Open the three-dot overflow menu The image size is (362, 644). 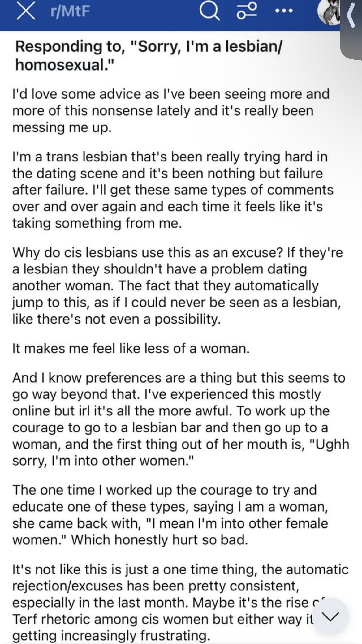284,11
